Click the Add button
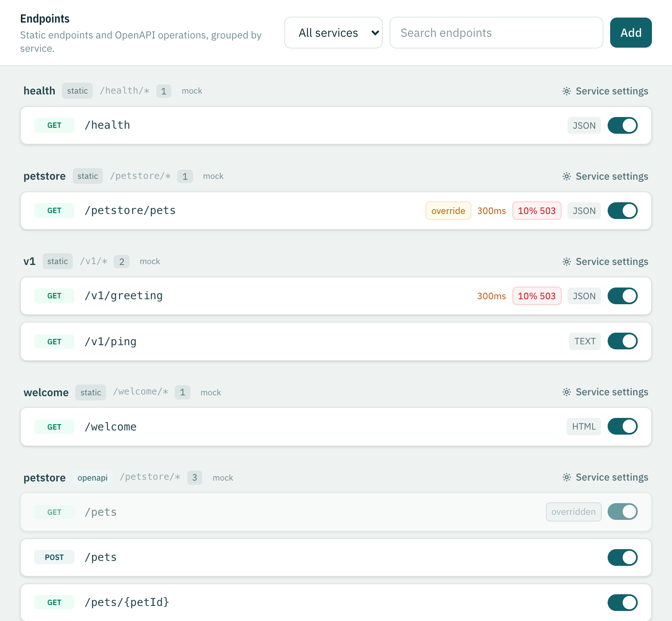The width and height of the screenshot is (672, 621). click(631, 33)
